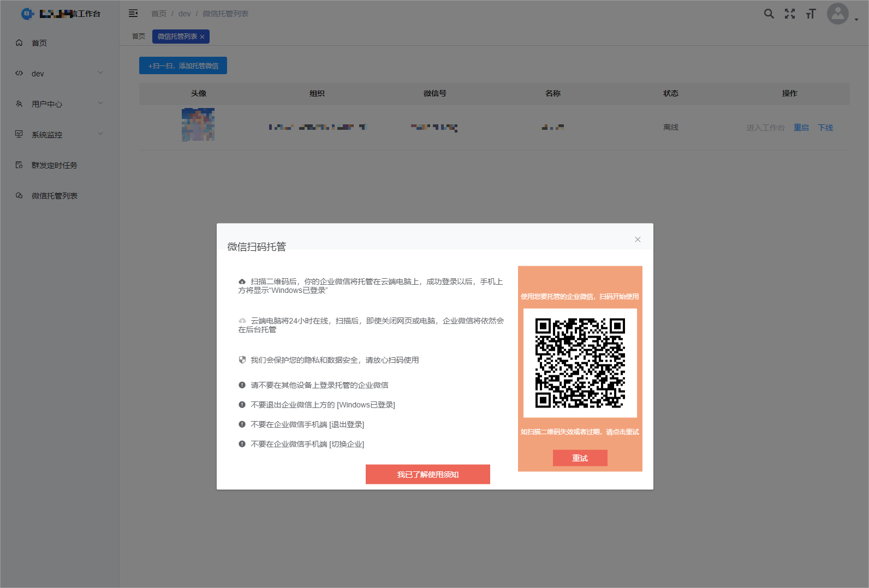Image resolution: width=869 pixels, height=588 pixels.
Task: Click the 微信扫码托管 dialog title
Action: [x=257, y=247]
